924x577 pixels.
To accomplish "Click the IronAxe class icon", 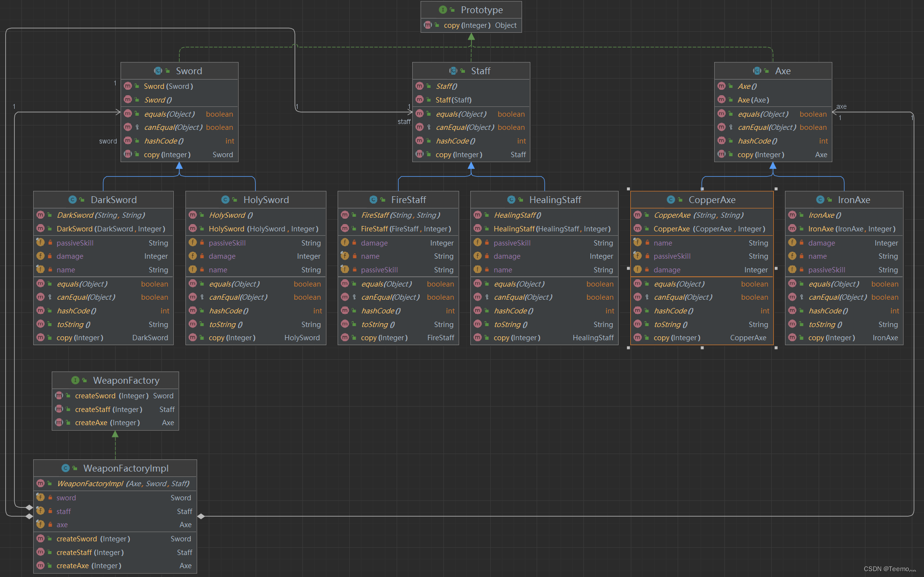I will 820,200.
